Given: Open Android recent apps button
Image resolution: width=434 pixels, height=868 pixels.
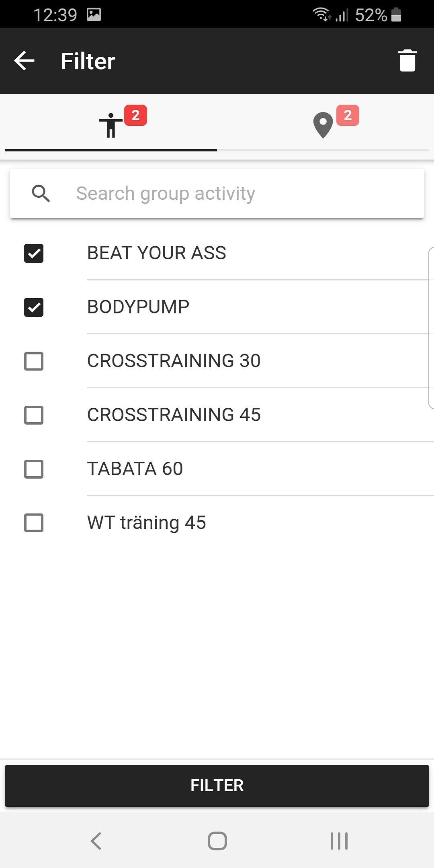Looking at the screenshot, I should [339, 841].
